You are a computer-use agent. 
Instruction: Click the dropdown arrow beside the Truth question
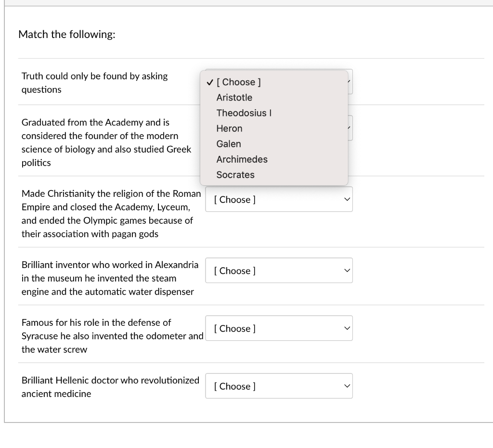click(350, 82)
